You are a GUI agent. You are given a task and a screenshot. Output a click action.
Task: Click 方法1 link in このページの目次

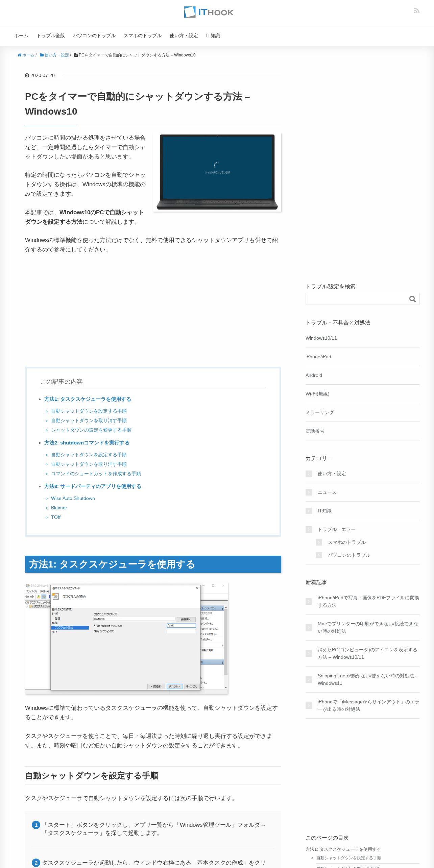point(343,849)
